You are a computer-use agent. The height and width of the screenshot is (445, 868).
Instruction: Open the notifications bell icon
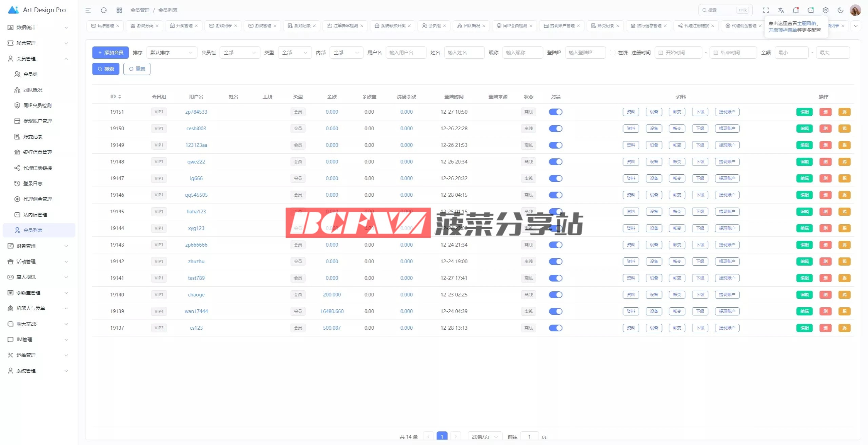(x=796, y=10)
